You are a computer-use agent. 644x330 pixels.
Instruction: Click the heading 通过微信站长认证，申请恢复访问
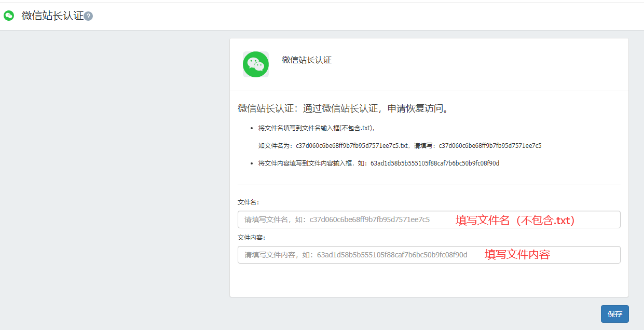tap(342, 108)
